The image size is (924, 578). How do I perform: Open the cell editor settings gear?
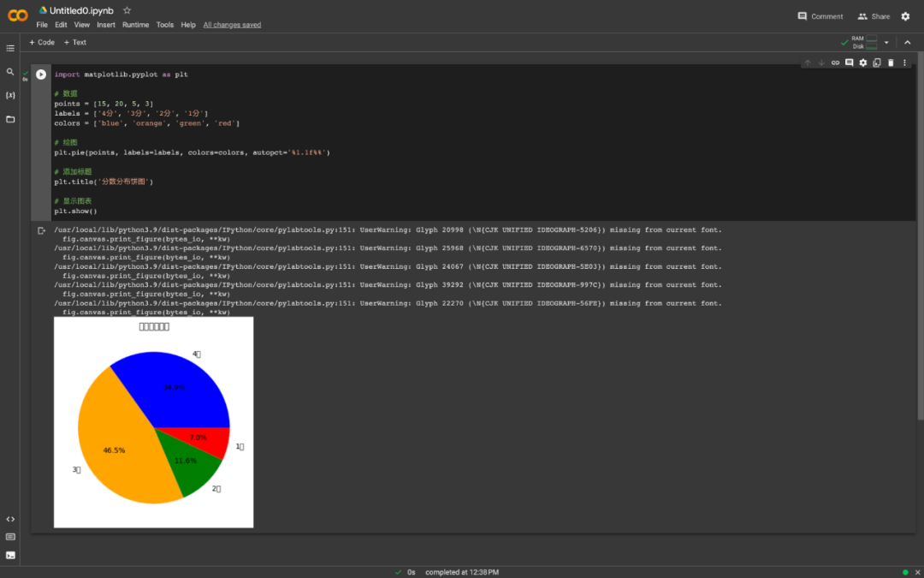point(862,63)
